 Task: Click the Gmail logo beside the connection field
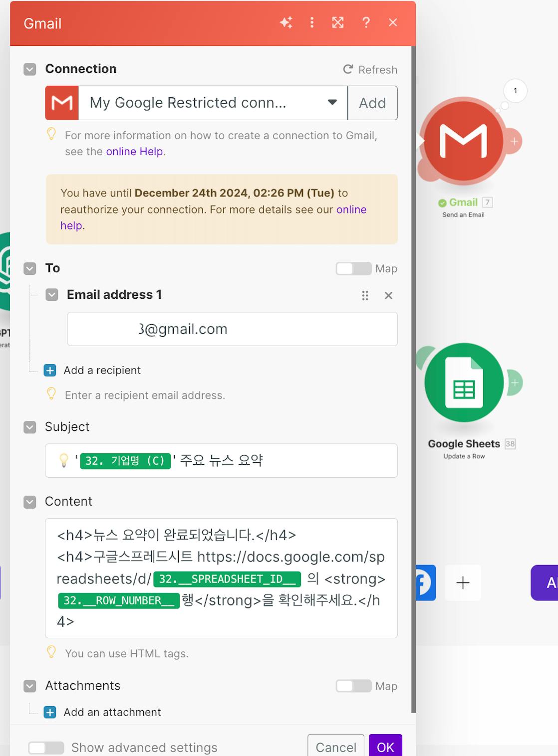pos(62,103)
